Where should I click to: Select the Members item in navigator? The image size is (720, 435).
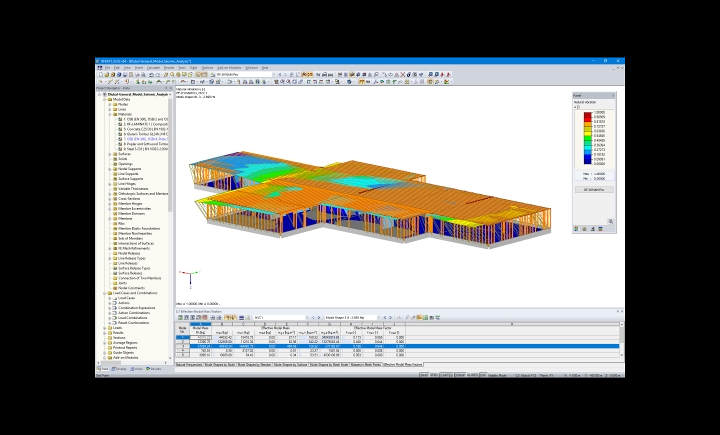tap(125, 219)
